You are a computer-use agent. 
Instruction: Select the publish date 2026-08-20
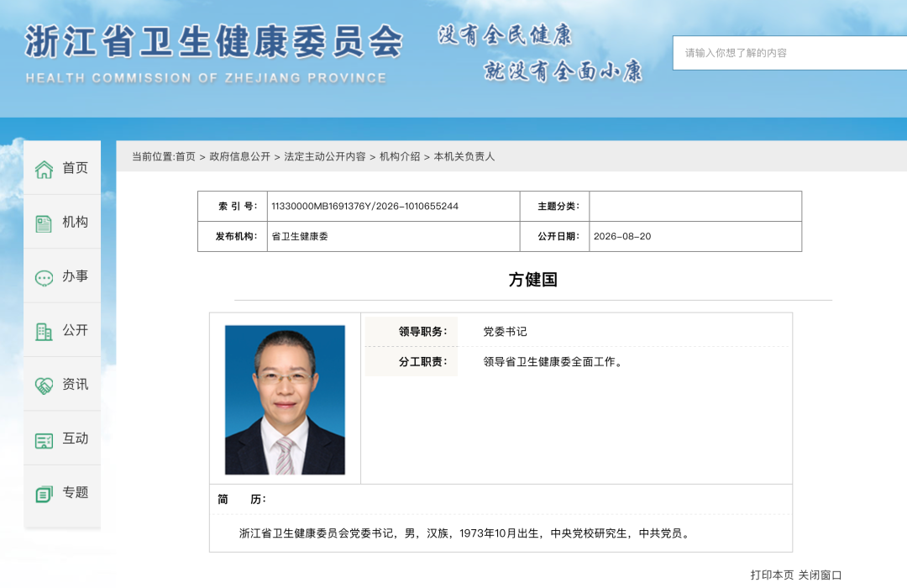[x=622, y=236]
